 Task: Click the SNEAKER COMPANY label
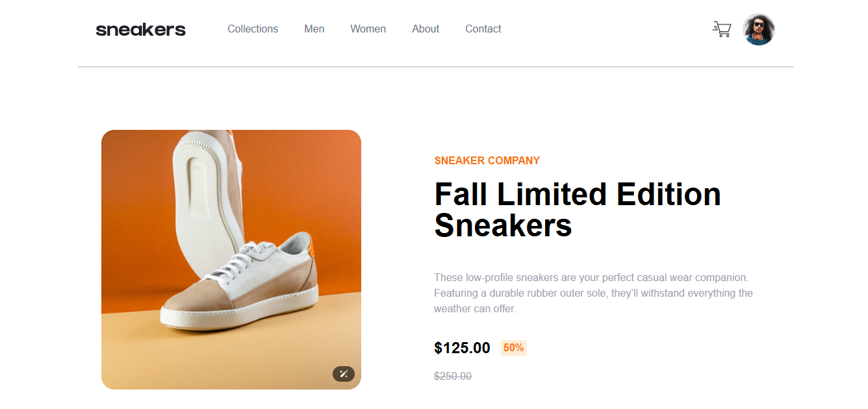pyautogui.click(x=487, y=160)
